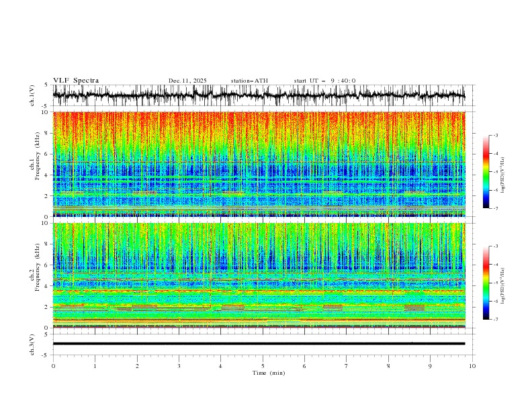The image size is (532, 411).
Task: Click the ch.2 colorbar 'log(PSD)(V²/Hz)' label
Action: click(503, 286)
